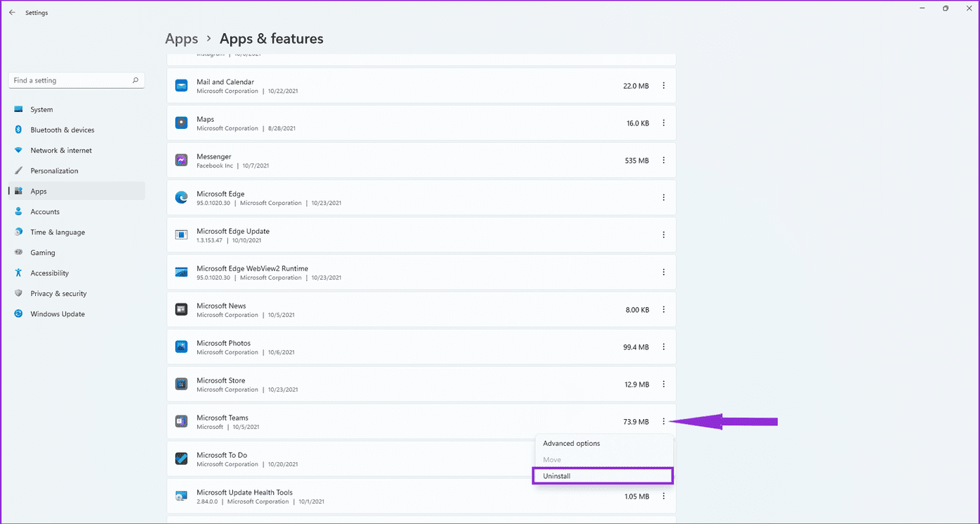Click the Microsoft Teams app icon

(182, 422)
